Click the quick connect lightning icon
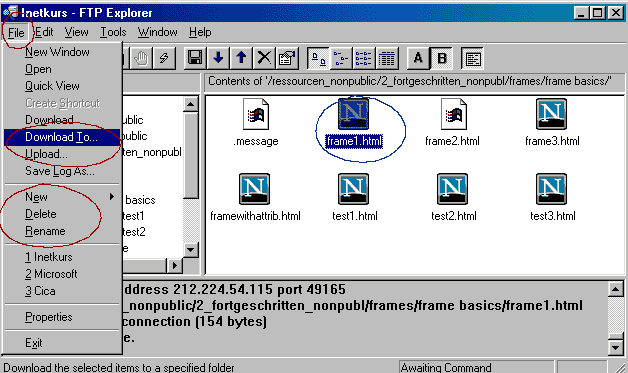628x373 pixels. tap(163, 58)
